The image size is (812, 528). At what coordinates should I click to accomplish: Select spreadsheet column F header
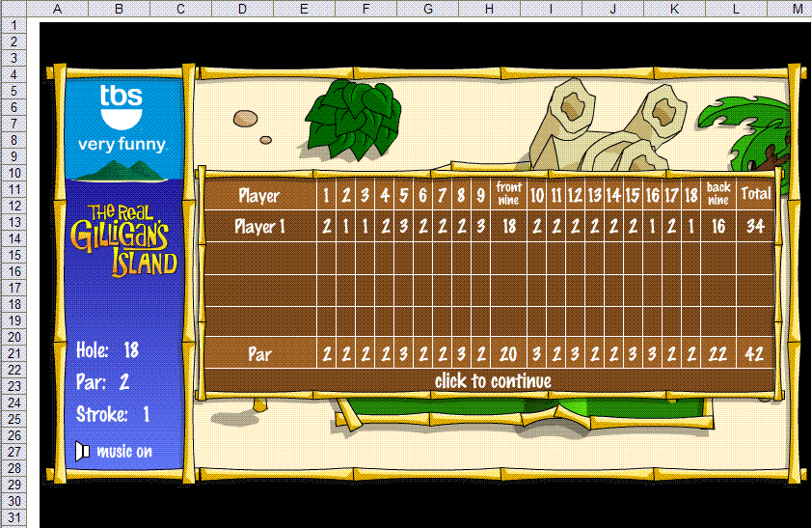coord(365,9)
